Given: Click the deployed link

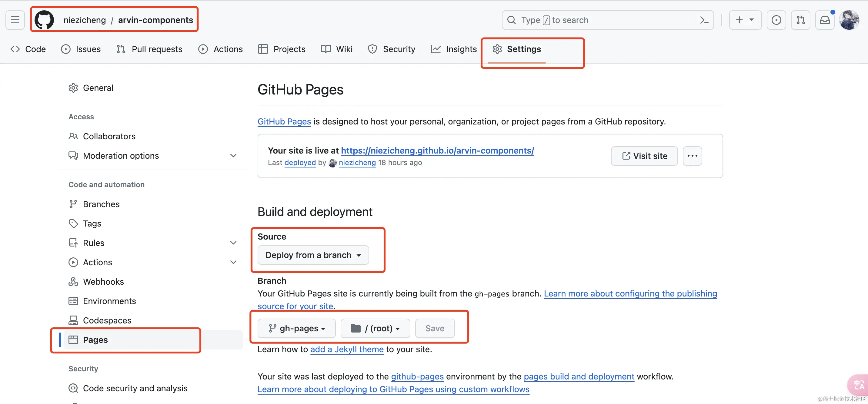Looking at the screenshot, I should 300,163.
